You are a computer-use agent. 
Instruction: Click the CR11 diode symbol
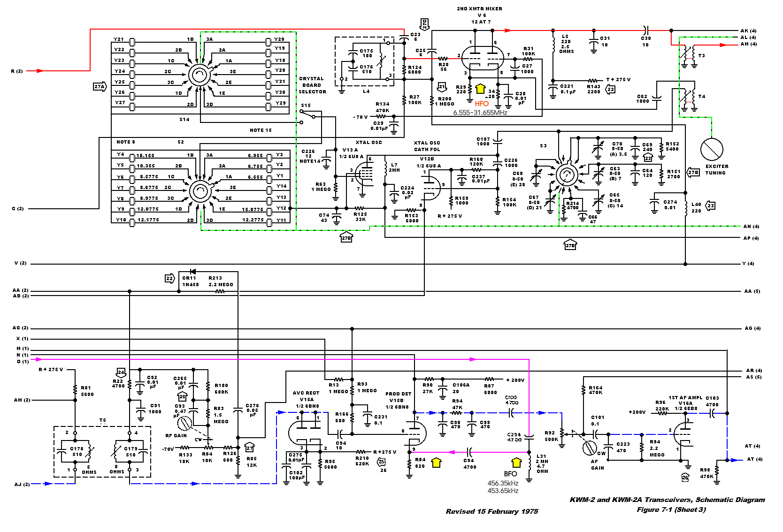(x=192, y=272)
